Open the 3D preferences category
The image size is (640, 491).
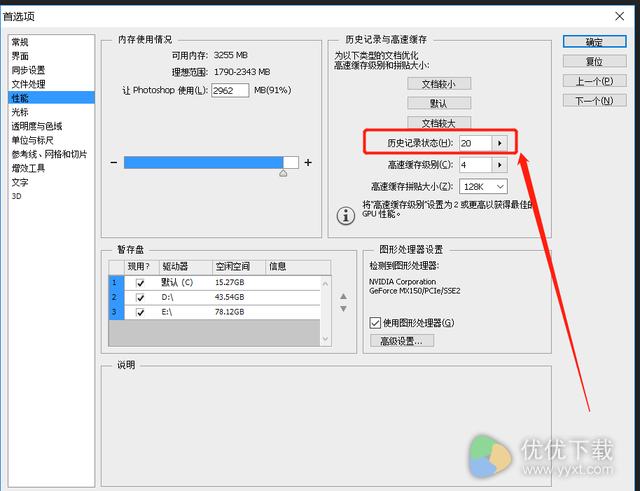pos(16,196)
